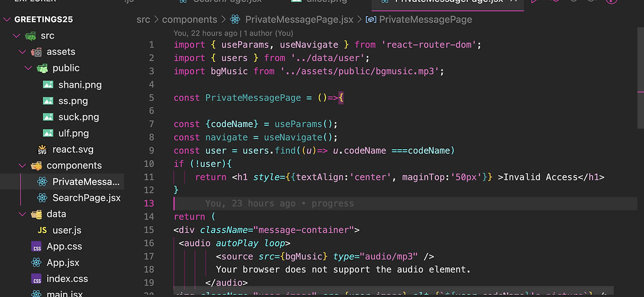The height and width of the screenshot is (297, 644).
Task: Collapse the assets folder
Action: (x=22, y=51)
